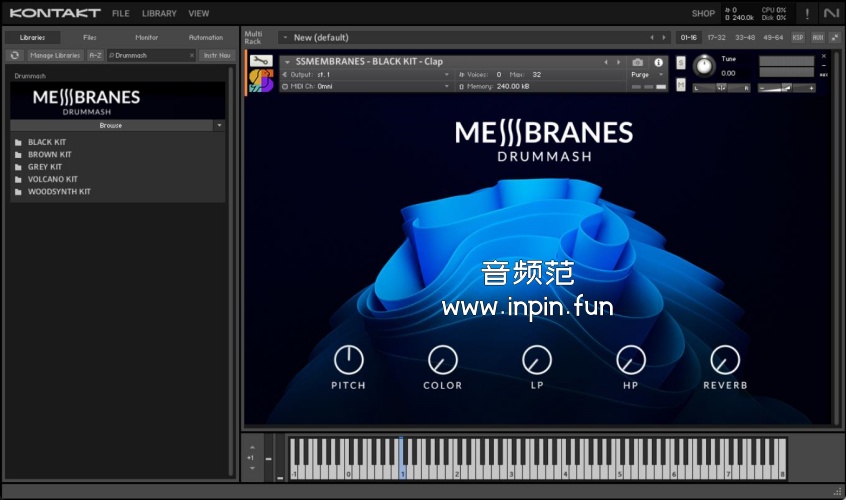Click the wrench edit-instrument icon

point(261,62)
